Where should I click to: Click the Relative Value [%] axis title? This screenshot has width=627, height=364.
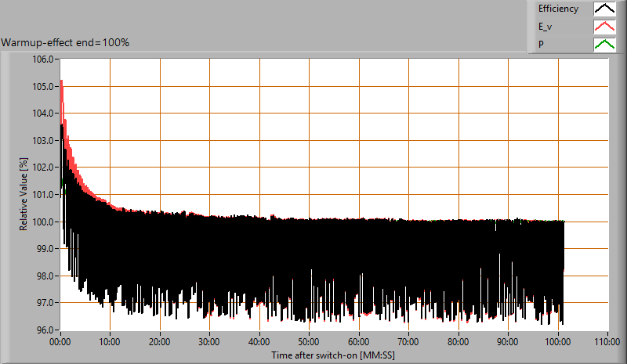click(24, 194)
